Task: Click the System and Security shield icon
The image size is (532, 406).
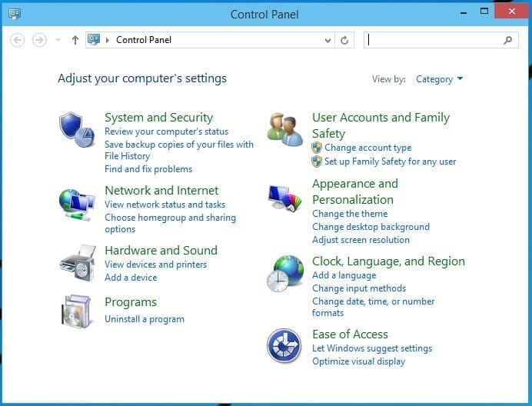Action: (76, 129)
